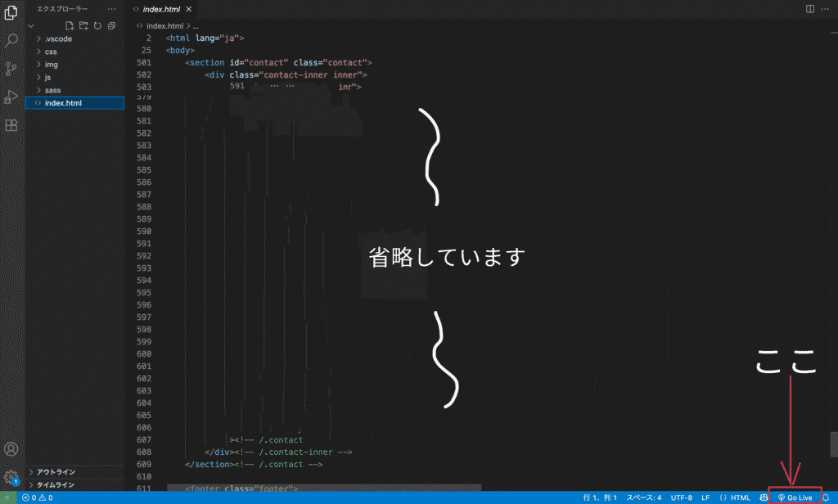Open the Extensions view
838x504 pixels.
pyautogui.click(x=11, y=125)
